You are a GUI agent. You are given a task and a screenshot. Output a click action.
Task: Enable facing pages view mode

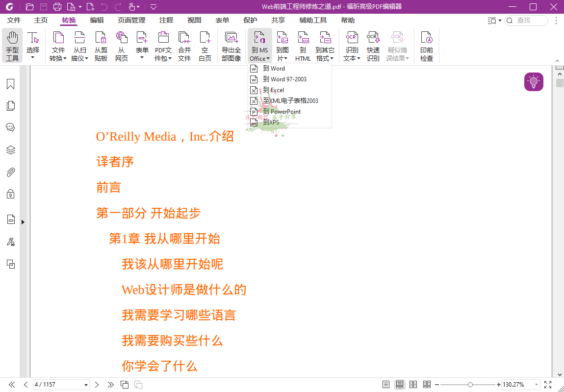[413, 385]
